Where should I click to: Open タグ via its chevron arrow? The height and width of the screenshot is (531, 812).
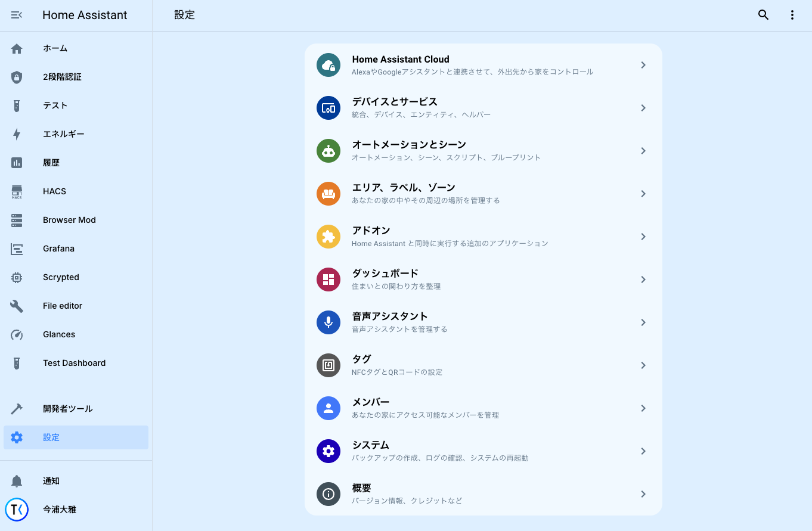click(643, 365)
